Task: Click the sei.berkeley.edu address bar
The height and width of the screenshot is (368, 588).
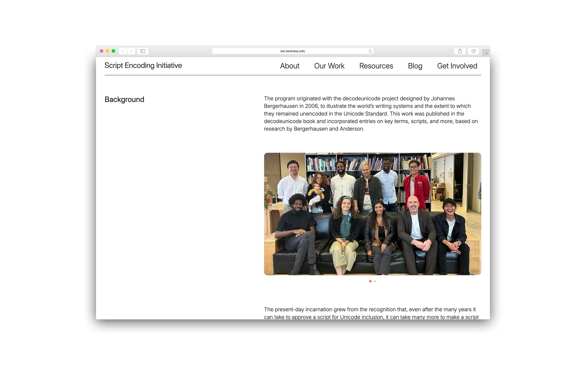Action: point(292,51)
